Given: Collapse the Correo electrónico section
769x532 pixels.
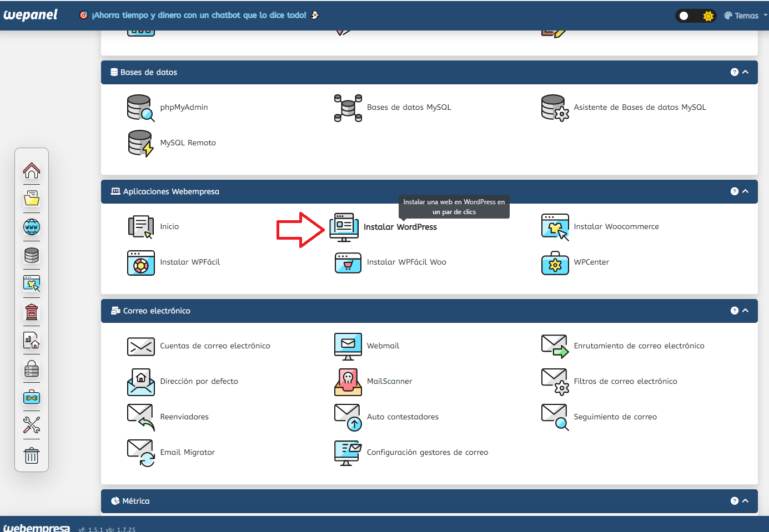Looking at the screenshot, I should pyautogui.click(x=746, y=311).
